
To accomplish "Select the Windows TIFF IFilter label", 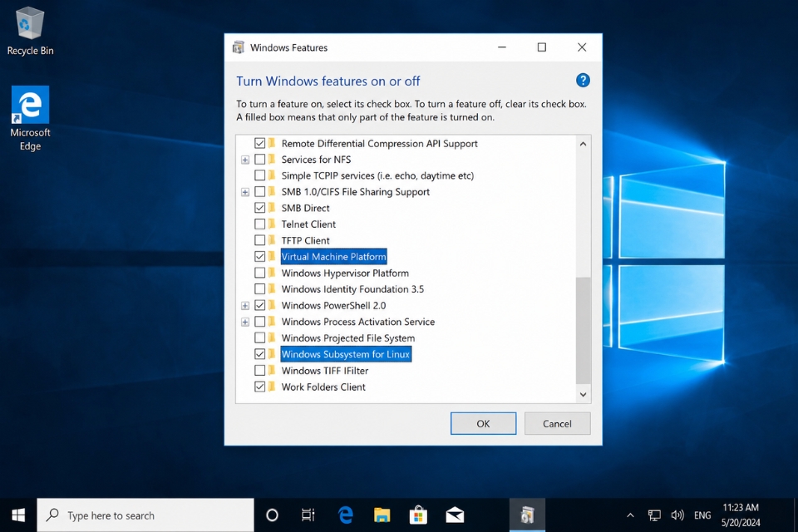I will point(325,371).
